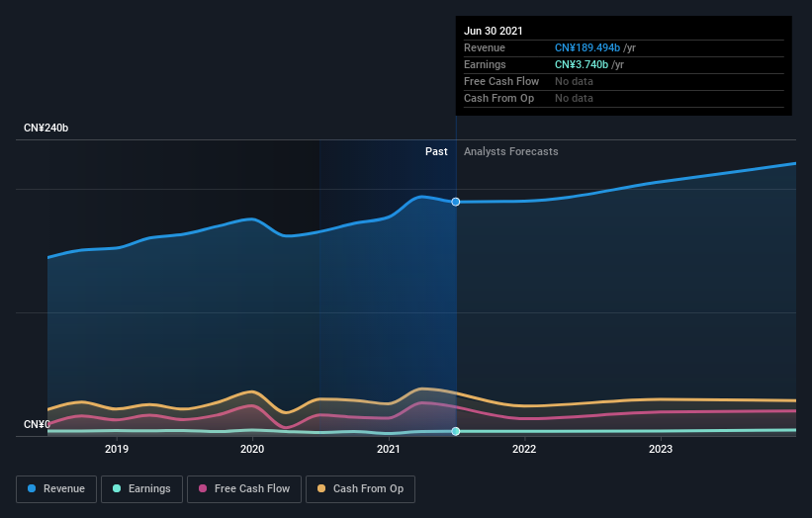Click the revenue data point marker at Jun 2021
812x518 pixels.
pos(456,202)
